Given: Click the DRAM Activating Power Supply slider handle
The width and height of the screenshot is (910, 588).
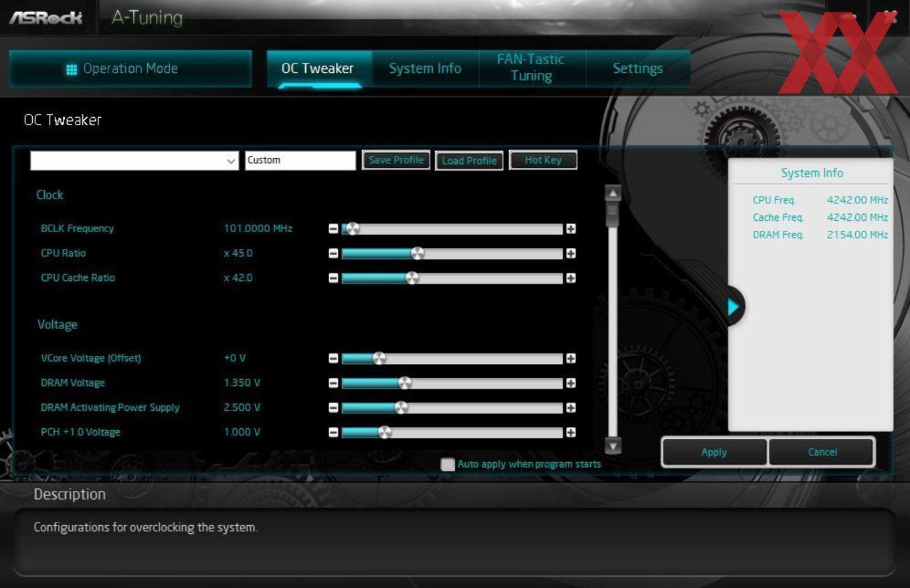Looking at the screenshot, I should [401, 408].
